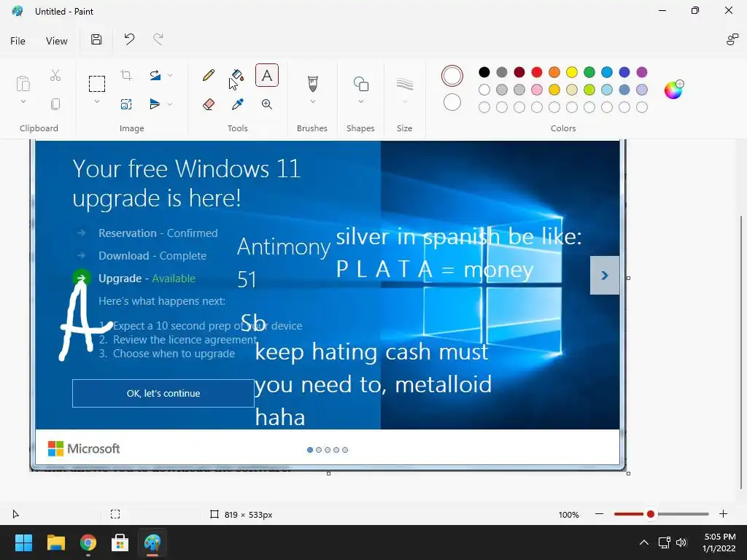
Task: Select Color 1 foreground swatch
Action: point(452,76)
